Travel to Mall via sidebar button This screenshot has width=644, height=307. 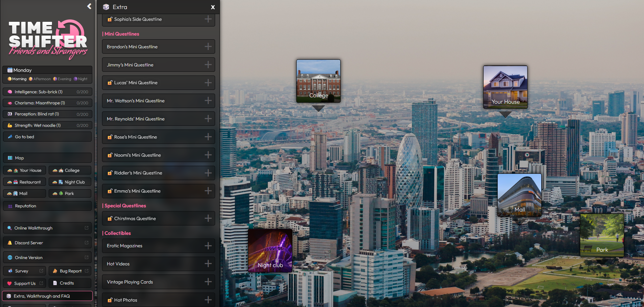point(24,193)
